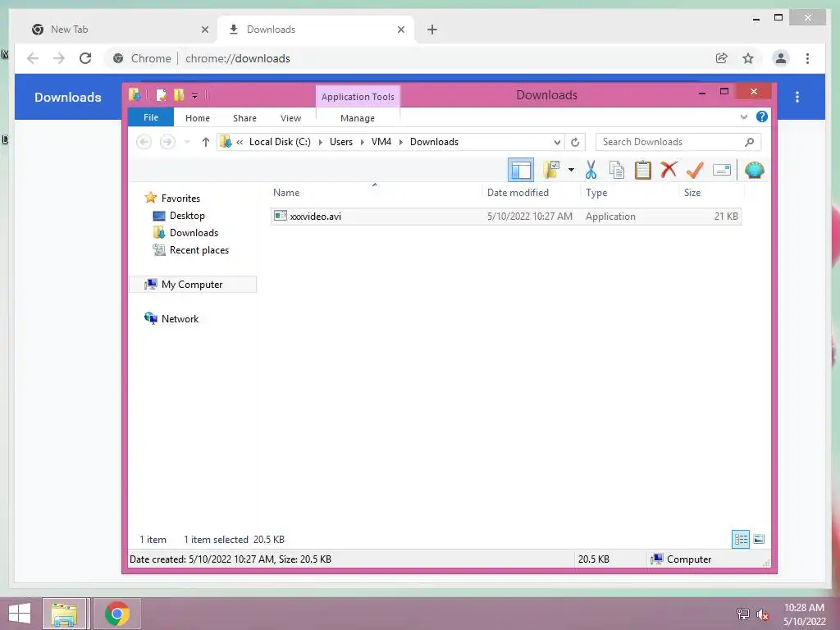This screenshot has height=630, width=840.
Task: Open the File tab in Explorer
Action: [x=151, y=117]
